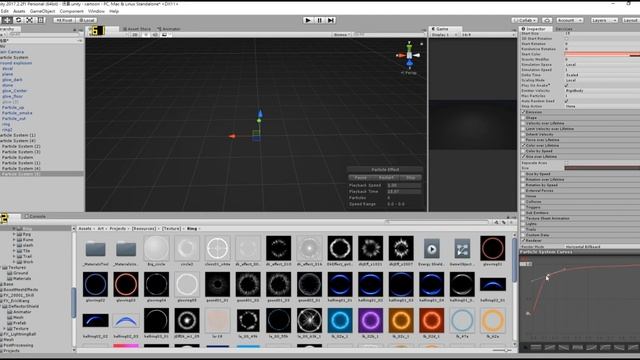
Task: Click the Step frame button
Action: (x=331, y=20)
